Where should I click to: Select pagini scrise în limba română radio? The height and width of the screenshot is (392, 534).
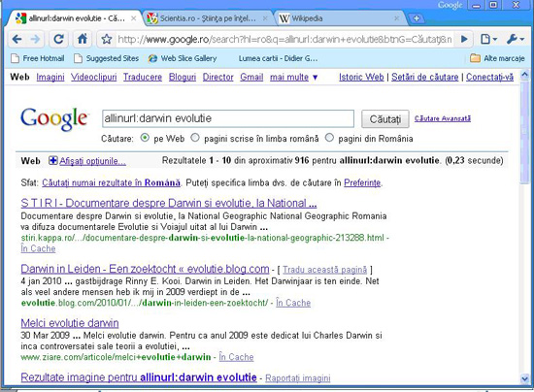(x=195, y=138)
